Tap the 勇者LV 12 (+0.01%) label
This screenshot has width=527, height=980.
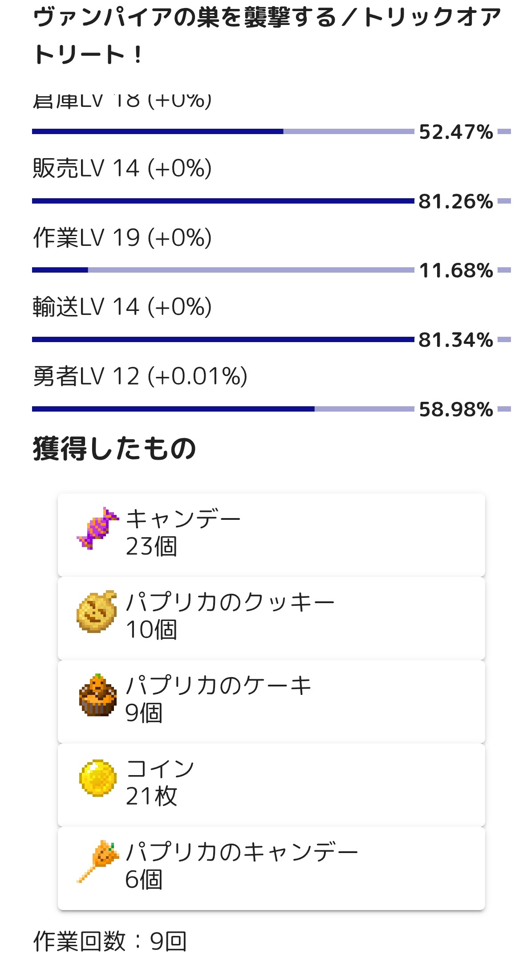coord(140,376)
